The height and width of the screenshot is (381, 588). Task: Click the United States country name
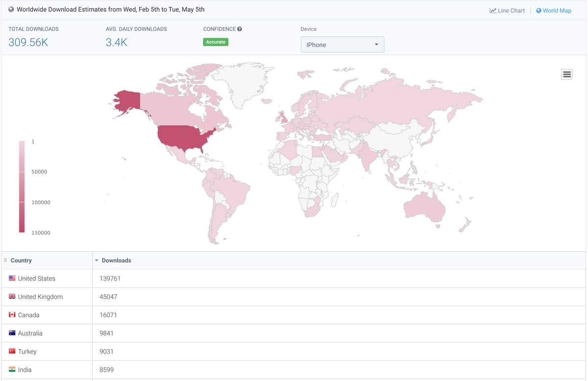click(37, 279)
